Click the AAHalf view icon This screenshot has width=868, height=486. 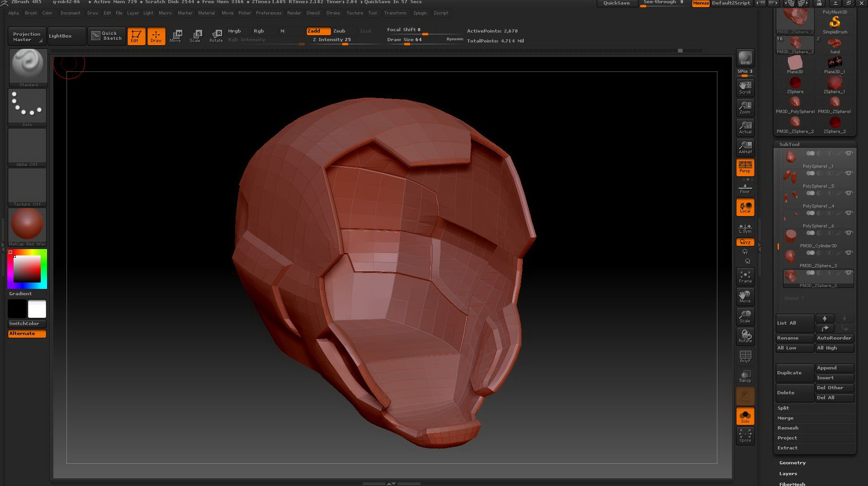click(x=745, y=146)
